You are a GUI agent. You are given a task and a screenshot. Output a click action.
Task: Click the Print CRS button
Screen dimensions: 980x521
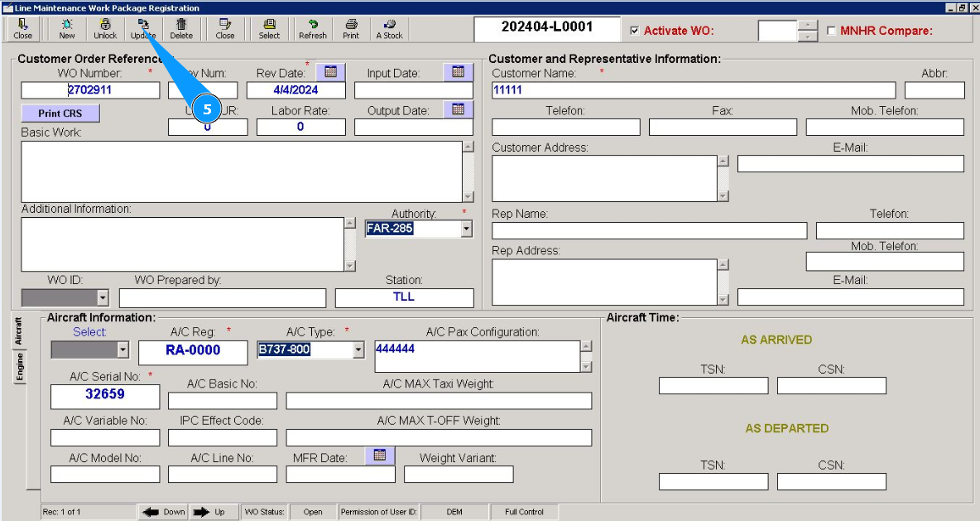pos(60,113)
